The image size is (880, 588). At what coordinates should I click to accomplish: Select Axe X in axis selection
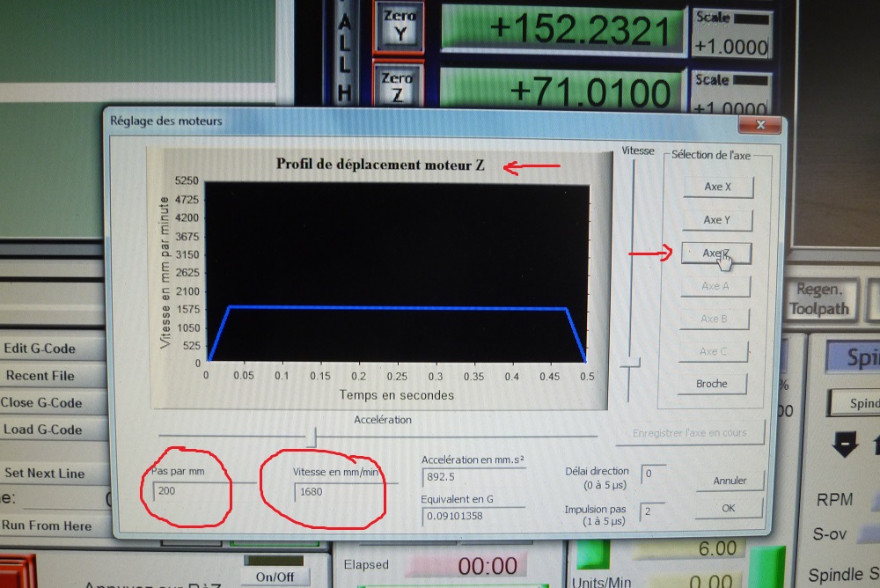[x=716, y=187]
